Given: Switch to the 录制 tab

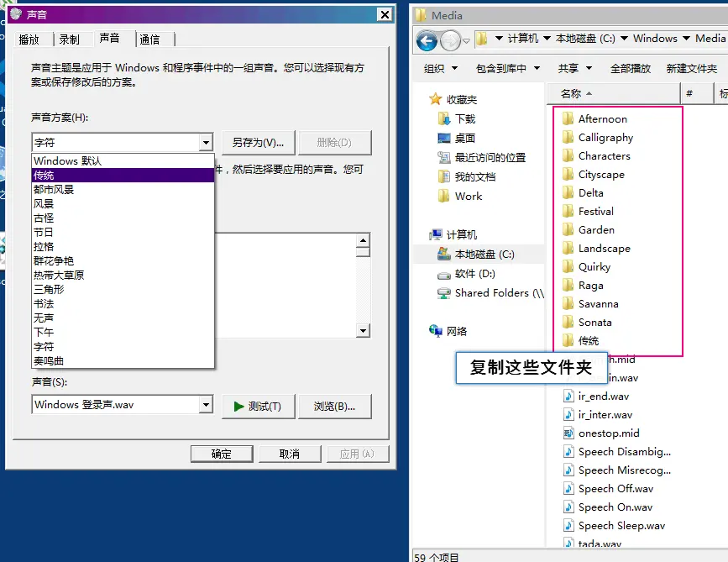Looking at the screenshot, I should tap(74, 39).
